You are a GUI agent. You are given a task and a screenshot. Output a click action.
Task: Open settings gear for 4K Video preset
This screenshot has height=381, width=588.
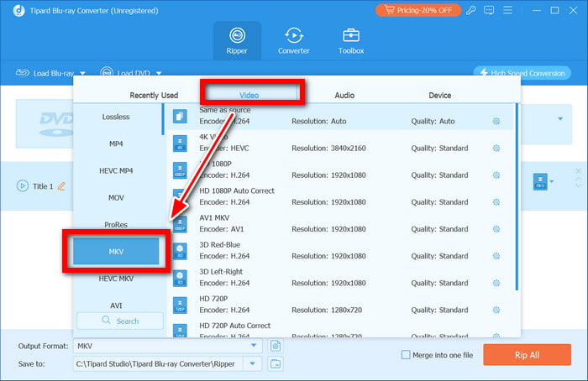pos(496,149)
